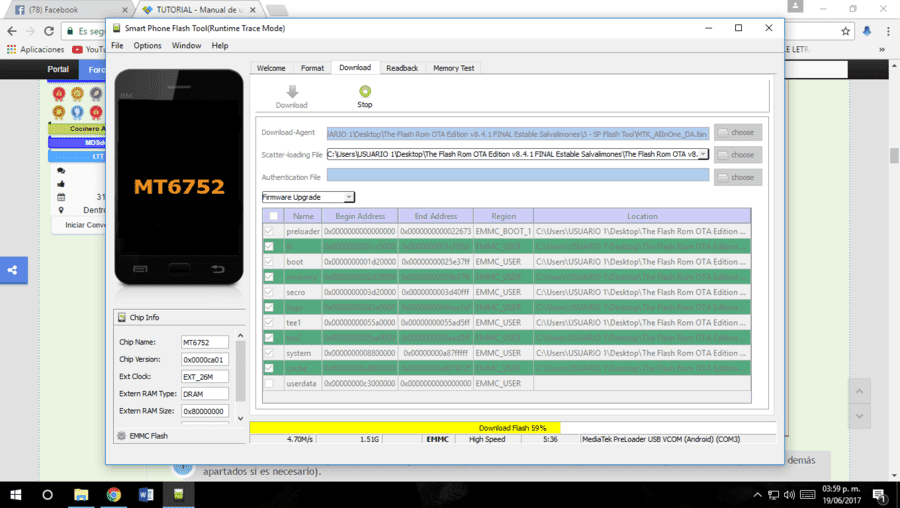Viewport: 900px width, 508px height.
Task: Click the Begin Address column header
Action: pyautogui.click(x=360, y=216)
